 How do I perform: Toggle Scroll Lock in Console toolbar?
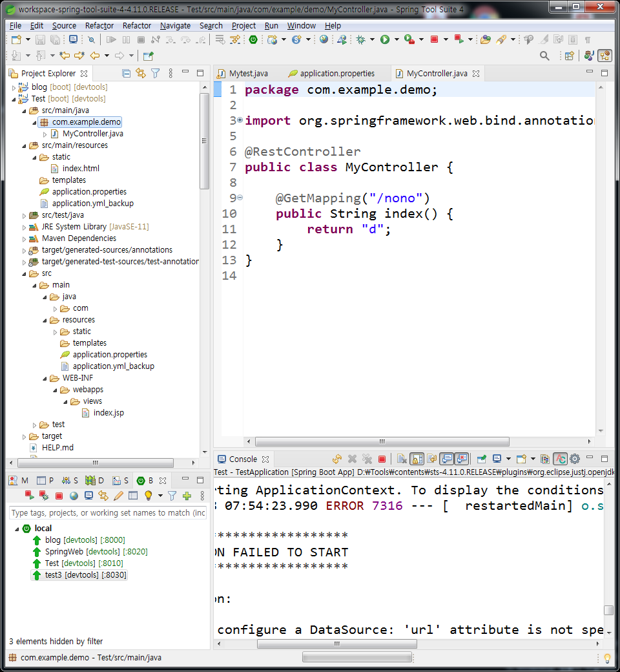point(417,459)
